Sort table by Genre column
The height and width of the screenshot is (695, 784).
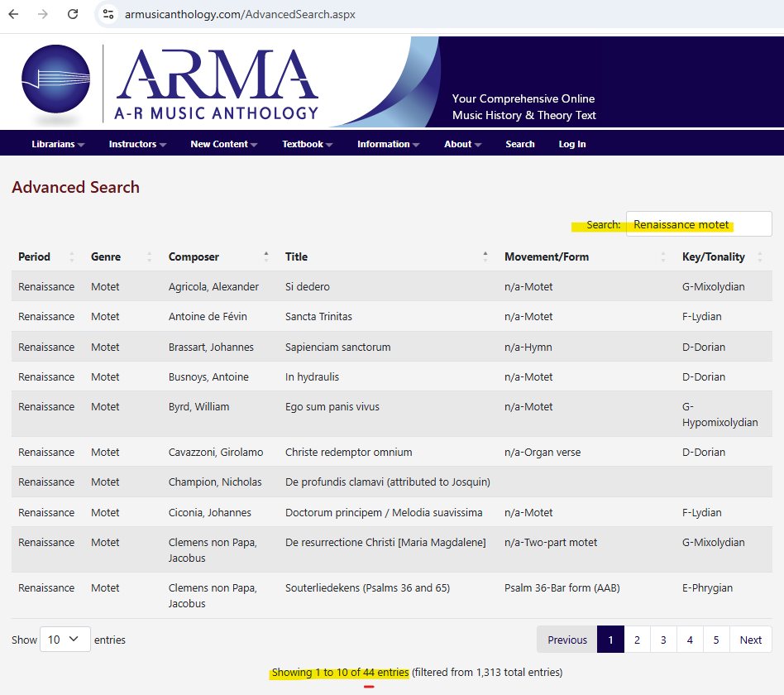click(121, 256)
